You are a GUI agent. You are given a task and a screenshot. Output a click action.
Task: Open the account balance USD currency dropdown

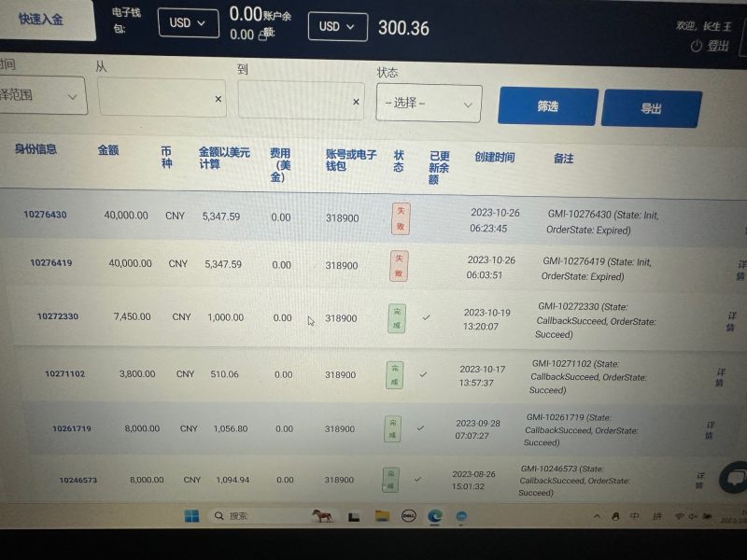coord(338,27)
